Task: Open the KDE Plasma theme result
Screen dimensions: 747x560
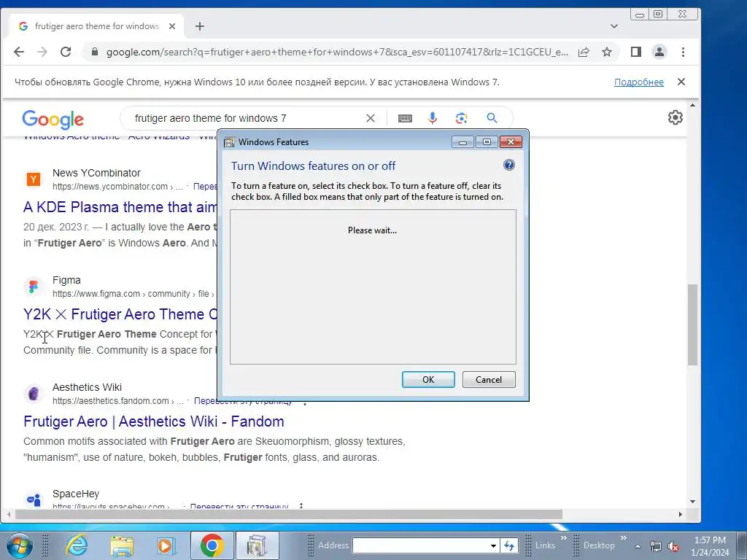Action: point(120,207)
